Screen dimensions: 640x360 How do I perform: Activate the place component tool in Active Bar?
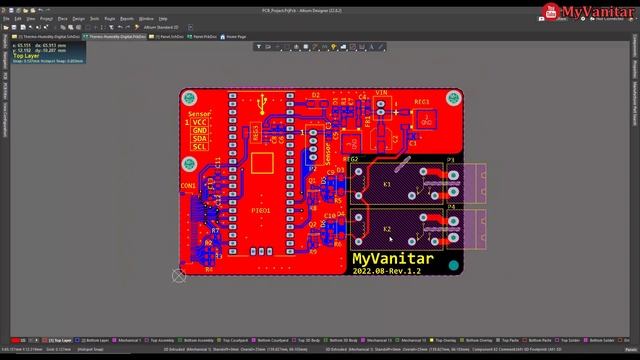(x=305, y=47)
